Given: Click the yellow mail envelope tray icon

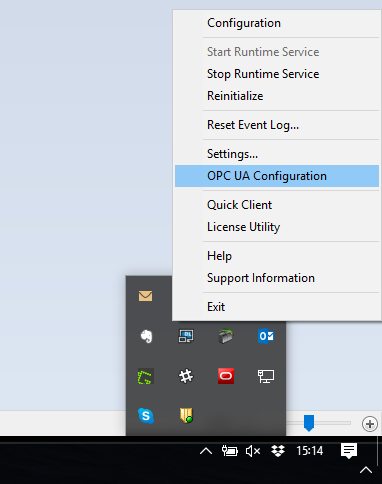Looking at the screenshot, I should point(146,296).
